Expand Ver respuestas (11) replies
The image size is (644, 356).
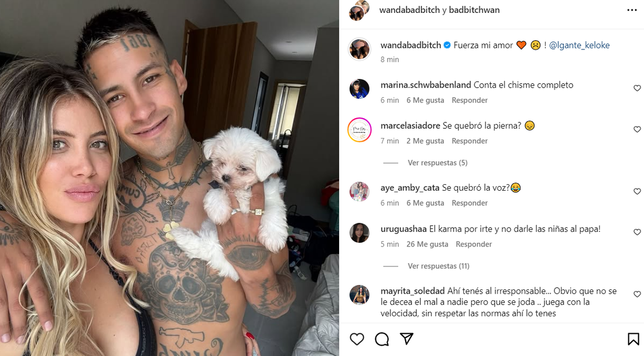click(439, 266)
